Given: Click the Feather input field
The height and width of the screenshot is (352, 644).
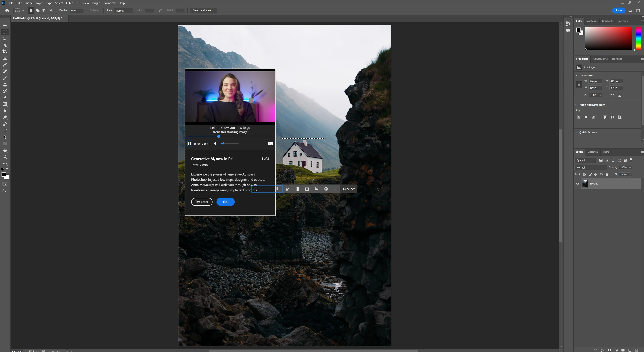Looking at the screenshot, I should [x=76, y=10].
